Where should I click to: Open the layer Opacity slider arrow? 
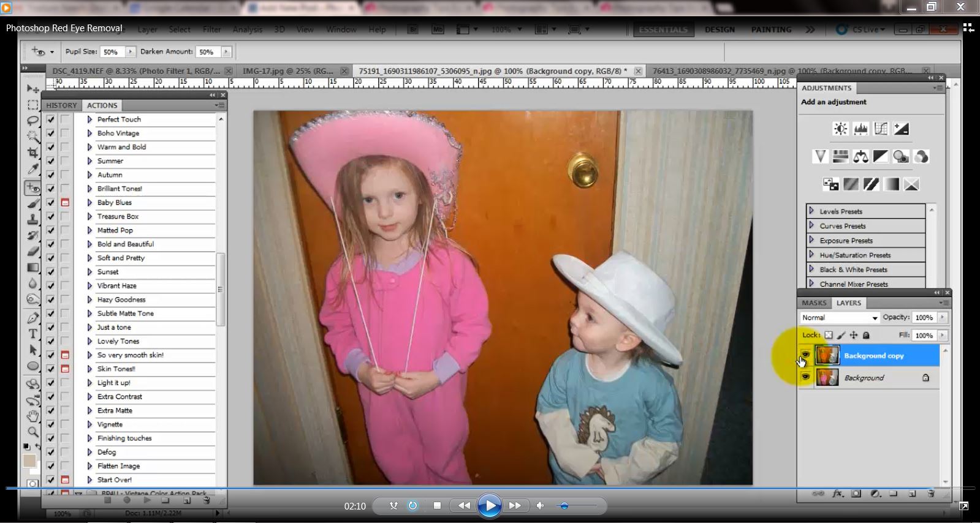(x=943, y=317)
